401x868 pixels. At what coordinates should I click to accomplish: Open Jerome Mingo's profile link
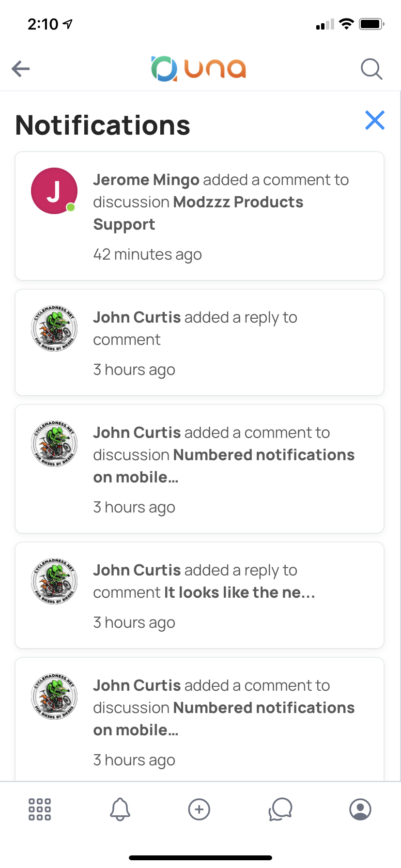coord(146,180)
